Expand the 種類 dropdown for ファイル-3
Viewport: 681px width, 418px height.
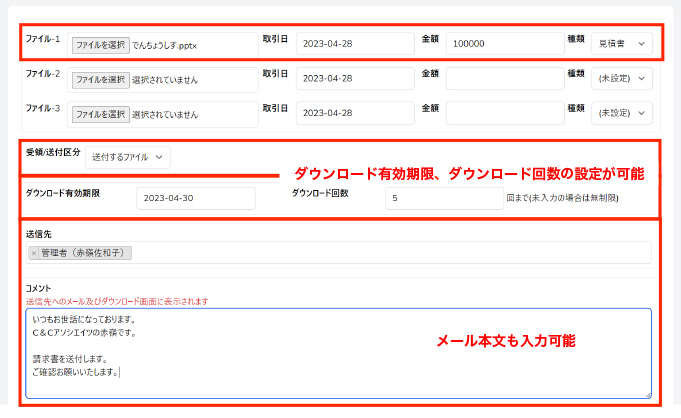tap(623, 114)
